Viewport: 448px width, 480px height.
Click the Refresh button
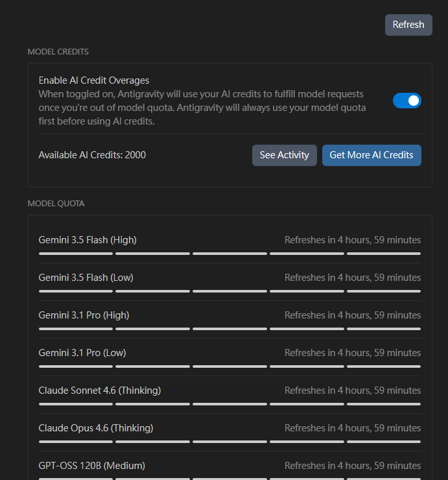(408, 25)
